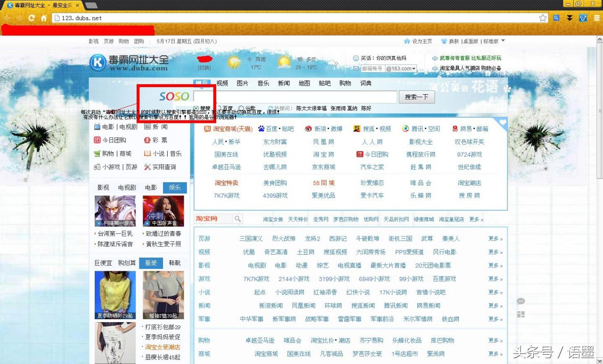Screen dimensions: 603x364
Task: Select the 谷歌 search engine radio button
Action: [241, 107]
